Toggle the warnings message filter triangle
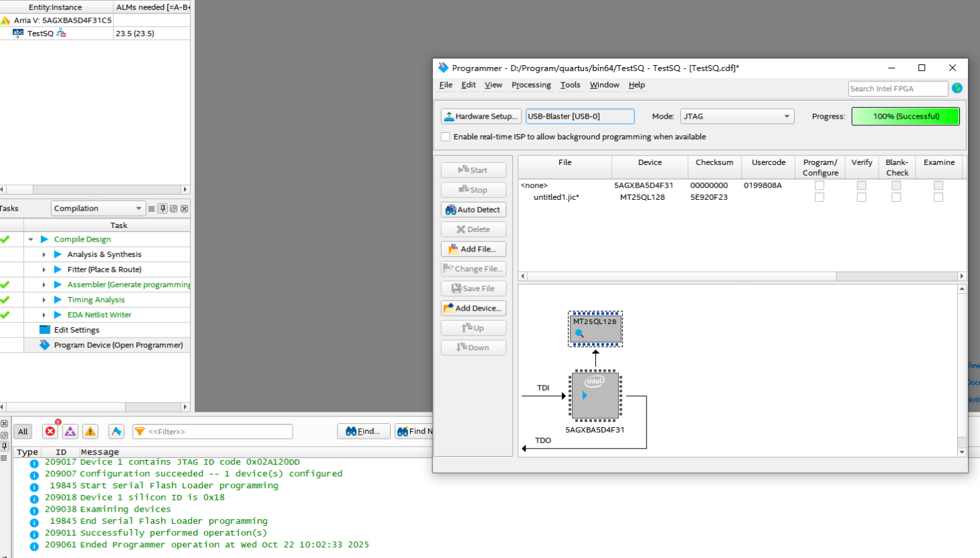The image size is (980, 558). 91,431
